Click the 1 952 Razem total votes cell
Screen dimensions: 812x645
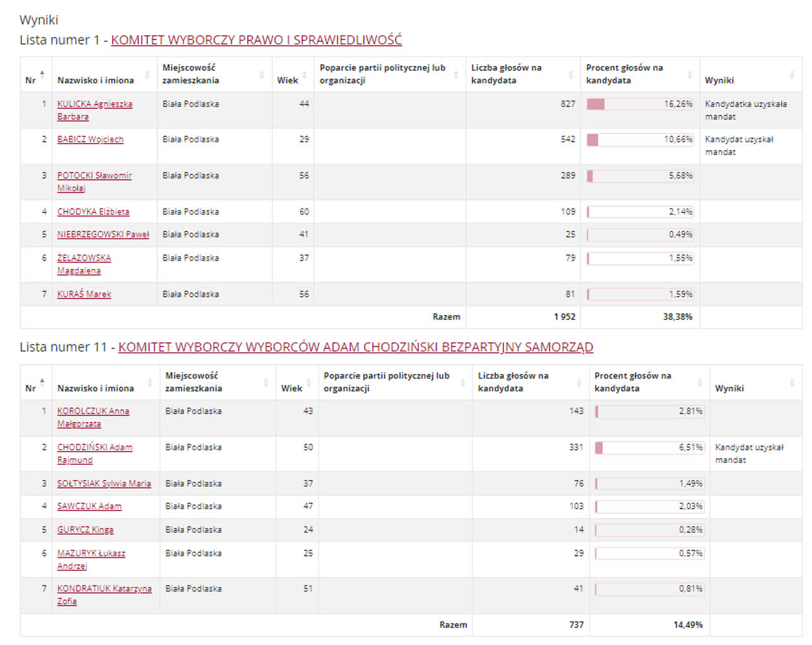coord(564,317)
